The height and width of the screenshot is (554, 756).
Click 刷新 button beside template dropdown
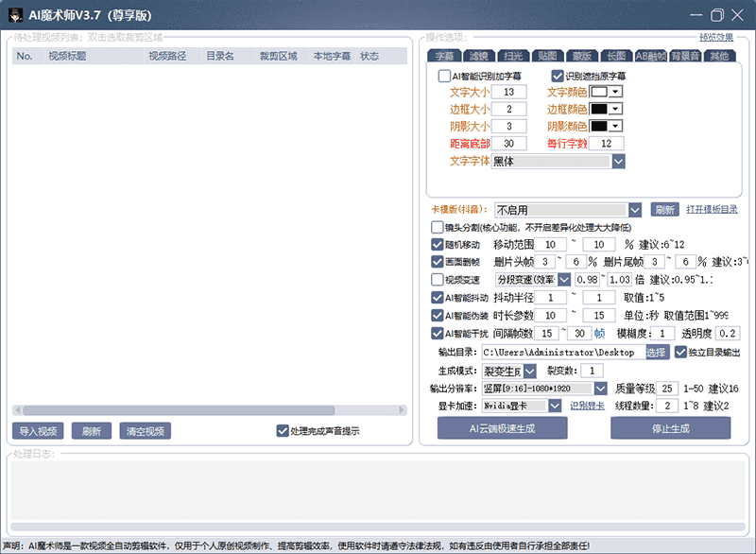[665, 210]
